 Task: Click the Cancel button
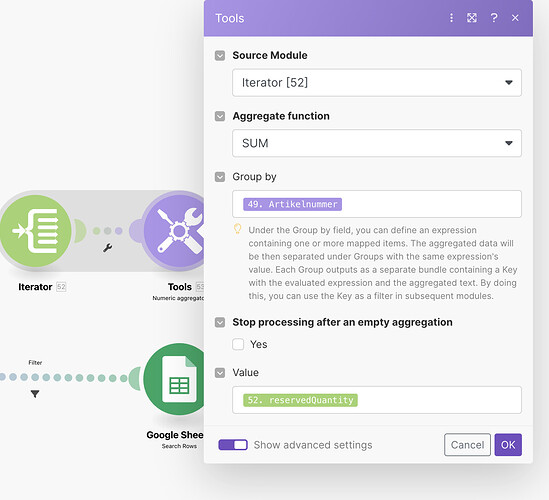point(467,445)
